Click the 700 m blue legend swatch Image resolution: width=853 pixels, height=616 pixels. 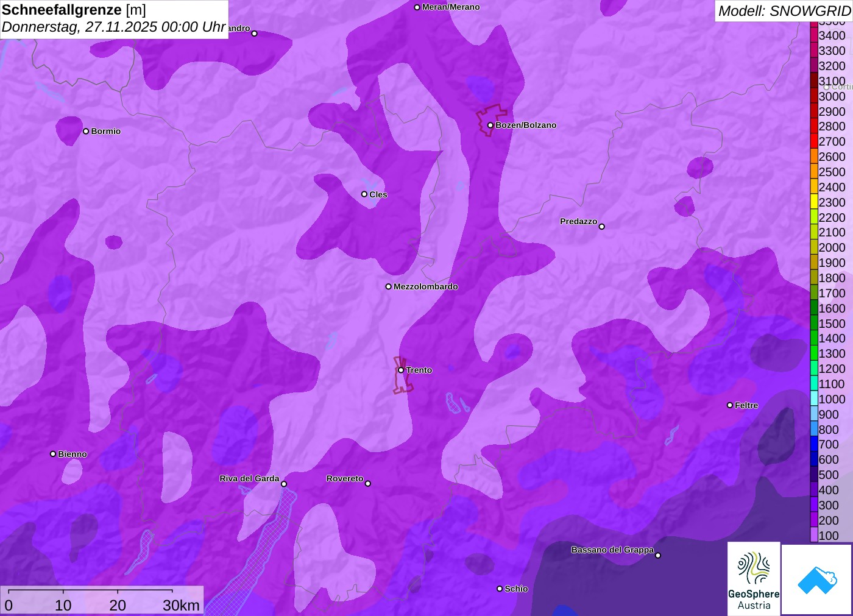point(814,445)
